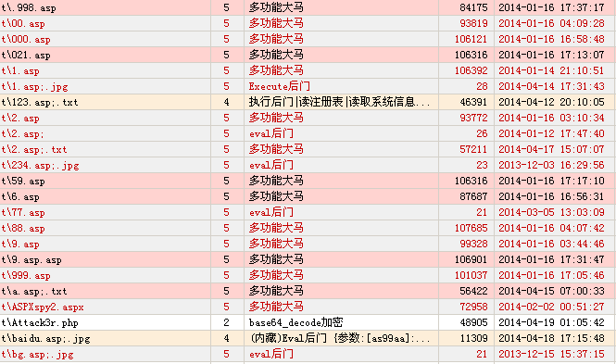Click size value 101037
Image resolution: width=616 pixels, height=364 pixels.
(x=471, y=275)
